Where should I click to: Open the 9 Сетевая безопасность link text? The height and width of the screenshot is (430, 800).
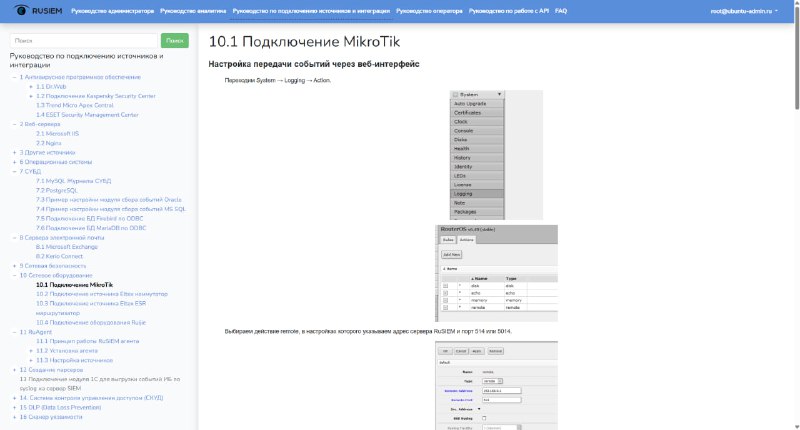point(53,266)
